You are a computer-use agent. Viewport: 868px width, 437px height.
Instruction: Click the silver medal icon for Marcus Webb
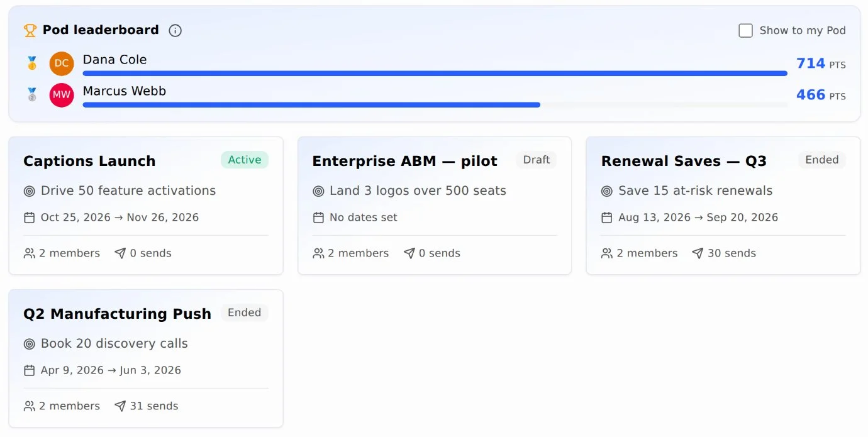[32, 95]
